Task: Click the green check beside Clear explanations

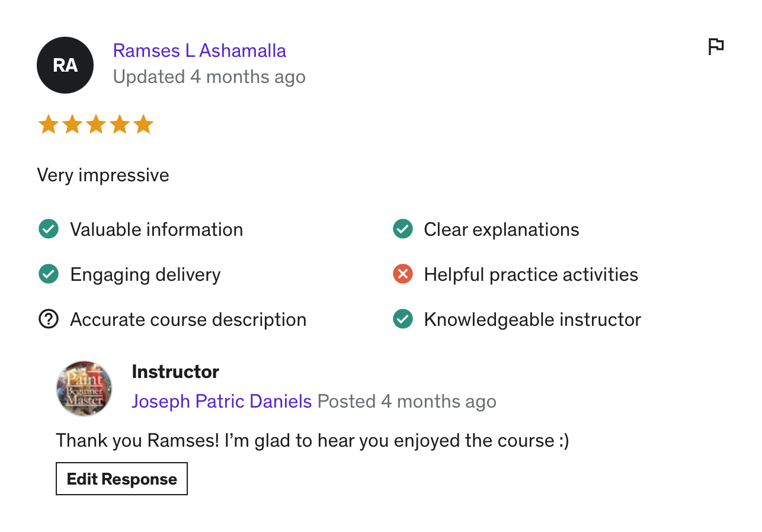Action: click(x=402, y=229)
